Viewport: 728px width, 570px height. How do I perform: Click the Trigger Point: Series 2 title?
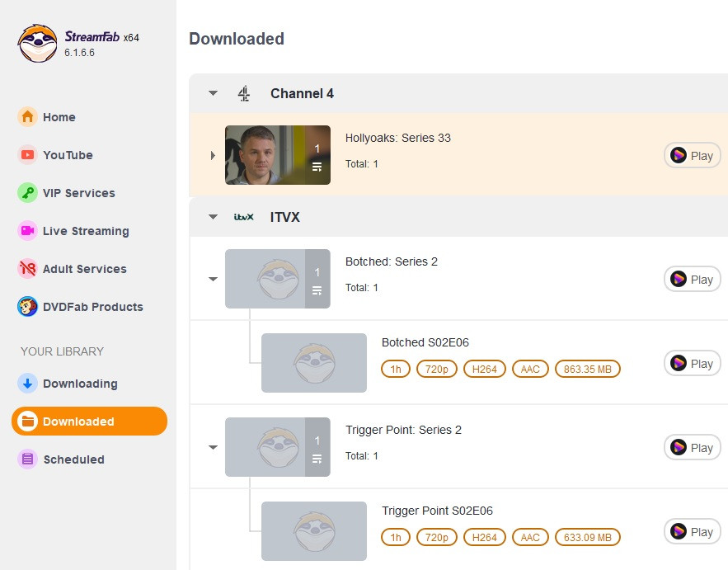coord(403,430)
